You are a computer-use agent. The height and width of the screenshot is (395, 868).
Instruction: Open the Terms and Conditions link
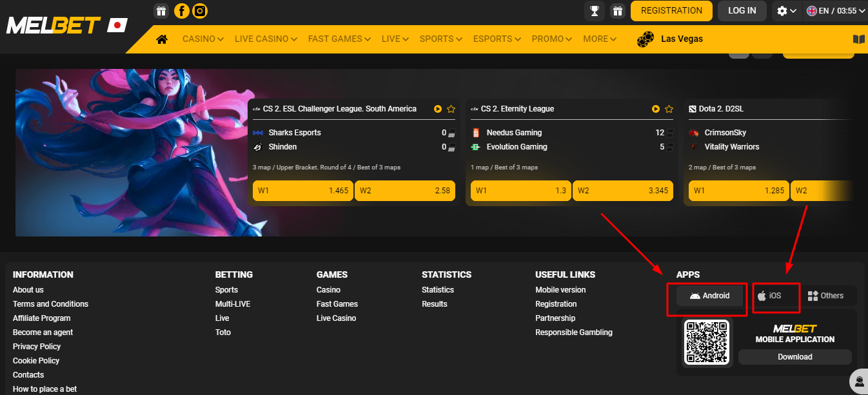tap(50, 304)
